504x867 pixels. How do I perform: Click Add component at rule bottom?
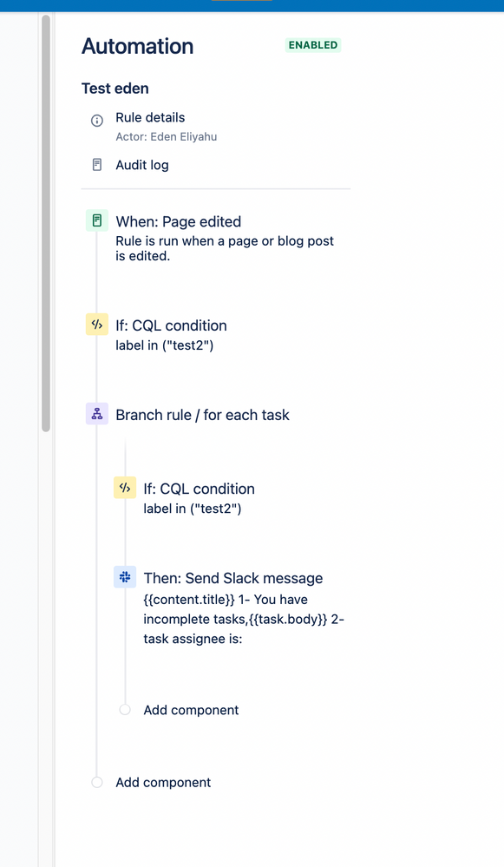[162, 782]
